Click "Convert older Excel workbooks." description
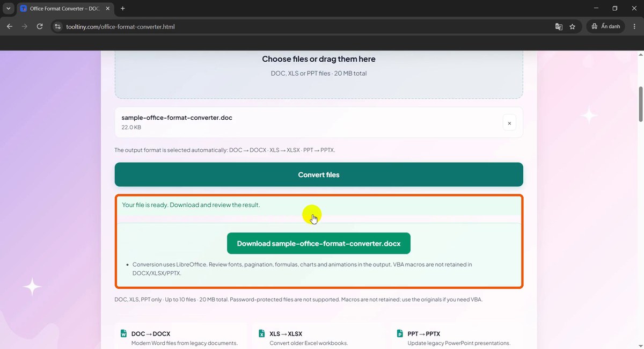Screen dimensions: 644x349 (x=309, y=343)
